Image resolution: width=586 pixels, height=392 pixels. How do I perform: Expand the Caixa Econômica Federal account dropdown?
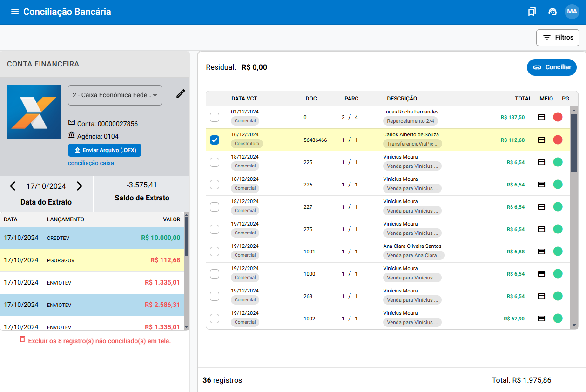coord(115,95)
